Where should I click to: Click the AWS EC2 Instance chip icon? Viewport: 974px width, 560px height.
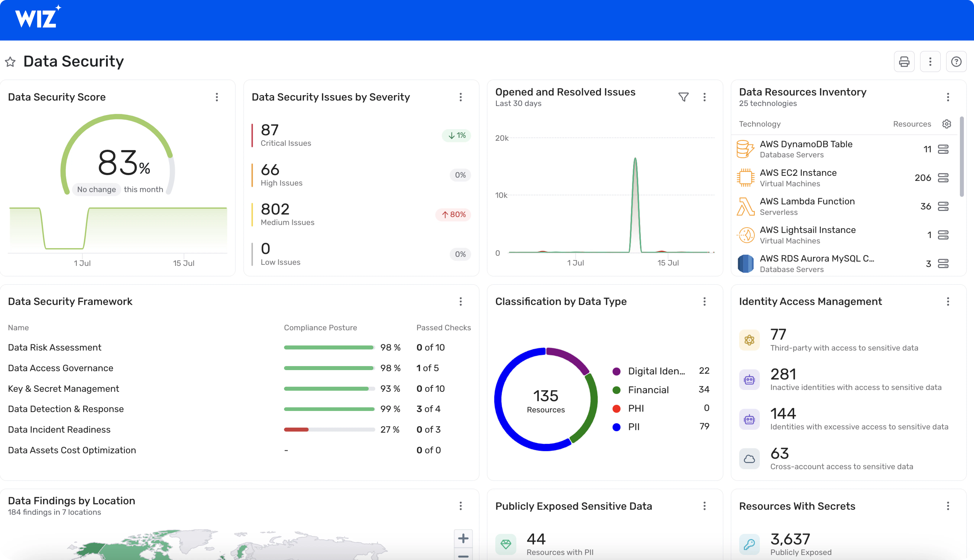click(746, 178)
